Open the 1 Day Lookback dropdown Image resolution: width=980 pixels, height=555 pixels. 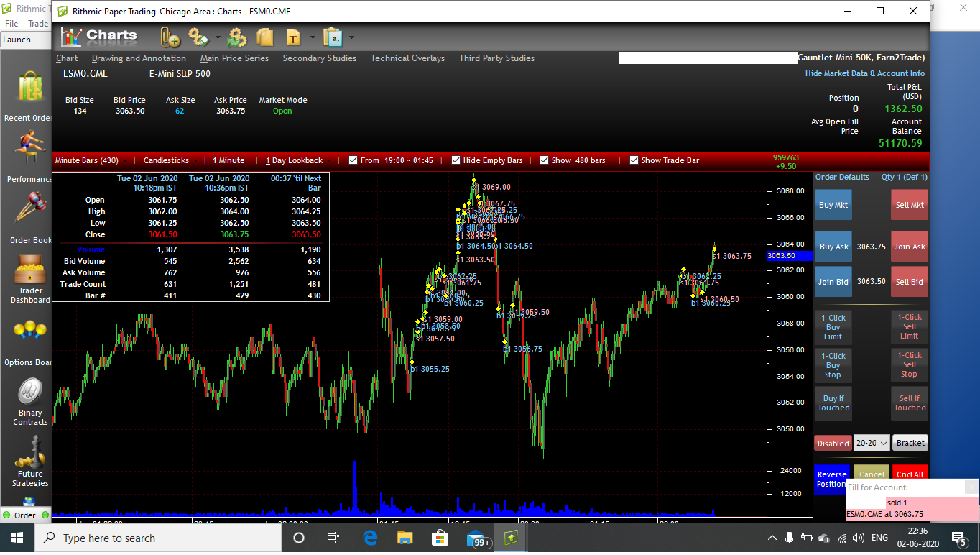coord(299,160)
